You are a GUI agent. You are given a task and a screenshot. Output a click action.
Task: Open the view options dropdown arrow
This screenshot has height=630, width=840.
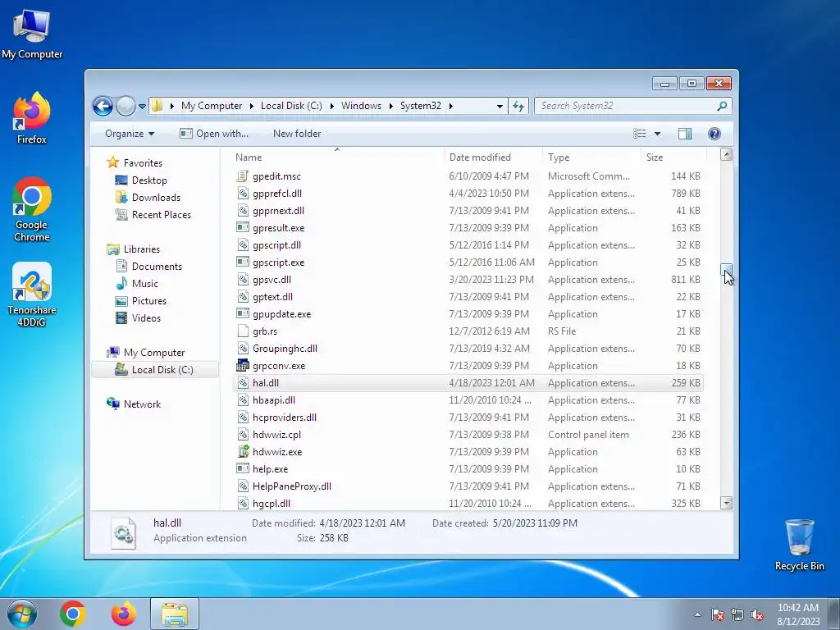tap(657, 134)
